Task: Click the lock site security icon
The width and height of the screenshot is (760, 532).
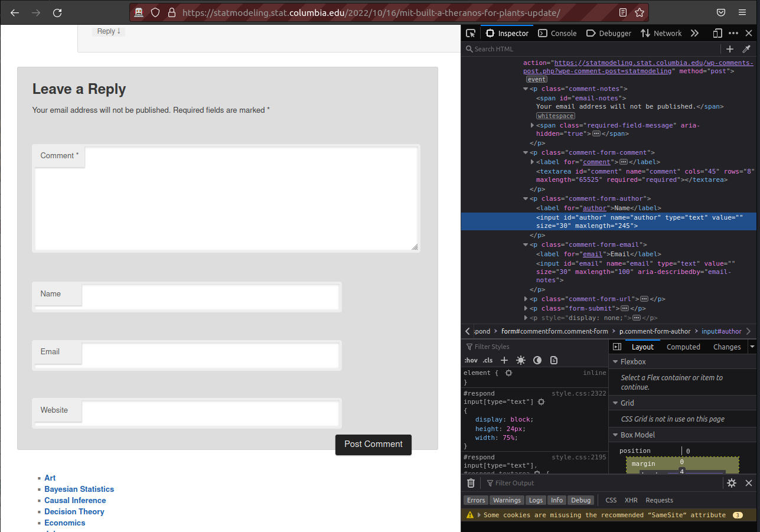Action: click(x=172, y=12)
